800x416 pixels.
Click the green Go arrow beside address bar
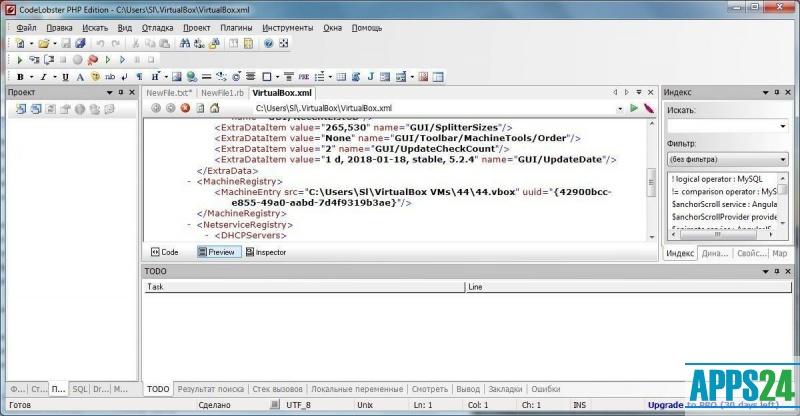pos(634,108)
